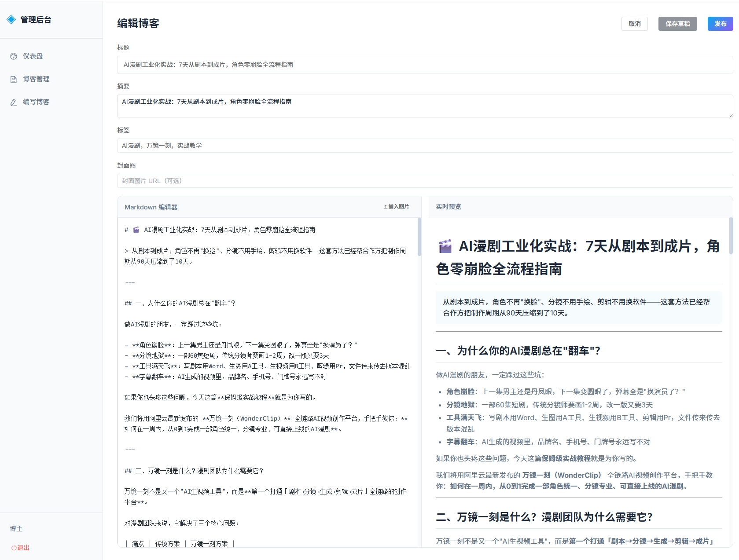Click the 实时预览 panel vertical scrollbar

[731, 236]
